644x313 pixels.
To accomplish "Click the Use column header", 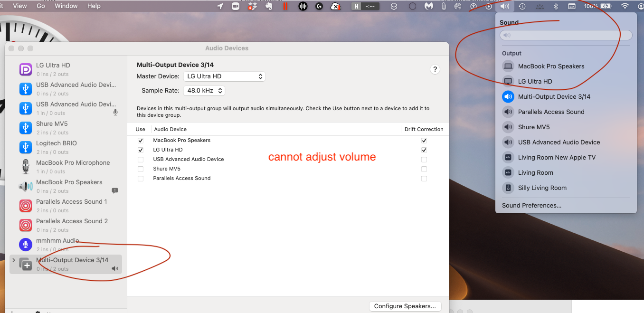I will 141,129.
